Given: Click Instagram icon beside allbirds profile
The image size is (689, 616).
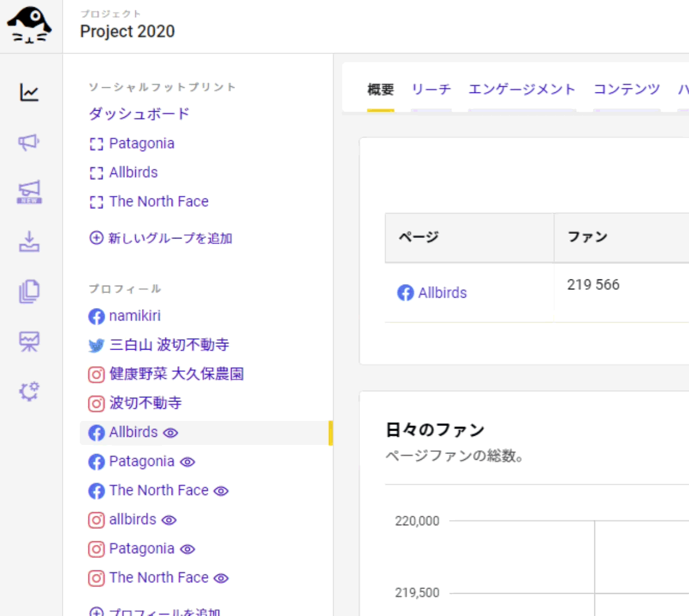Looking at the screenshot, I should (x=96, y=520).
